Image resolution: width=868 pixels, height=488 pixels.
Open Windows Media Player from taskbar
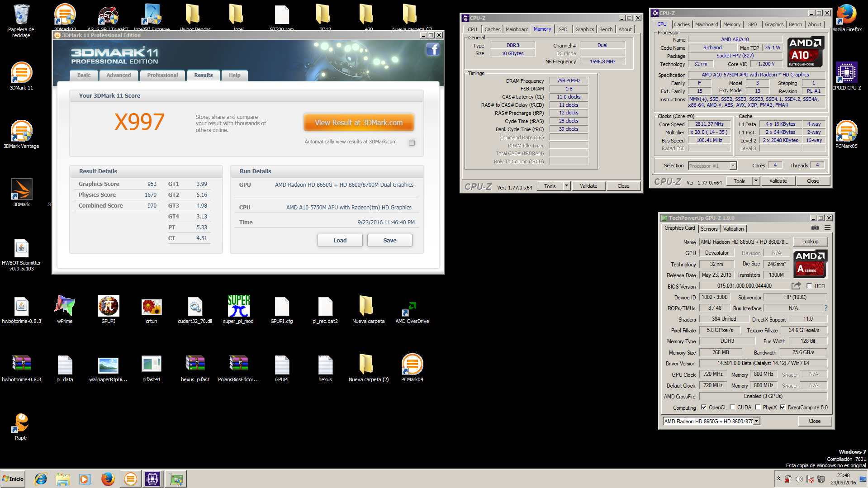coord(85,479)
